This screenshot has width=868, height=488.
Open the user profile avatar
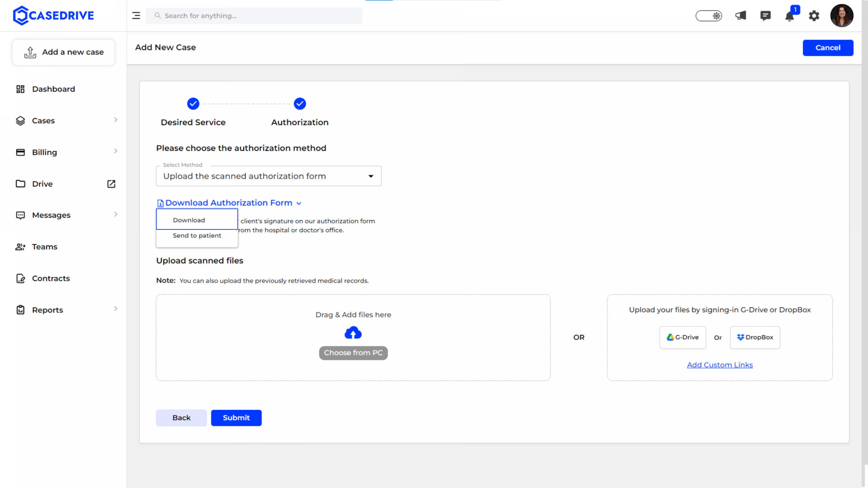(x=842, y=15)
